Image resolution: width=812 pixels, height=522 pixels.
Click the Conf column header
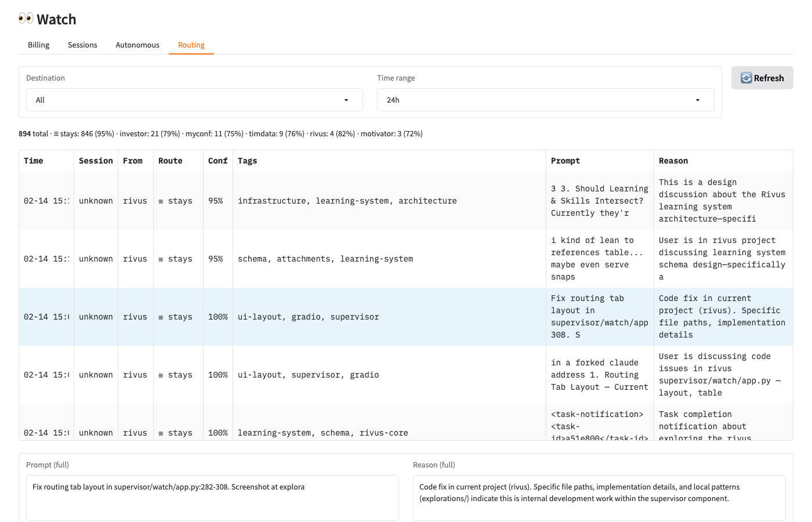217,161
